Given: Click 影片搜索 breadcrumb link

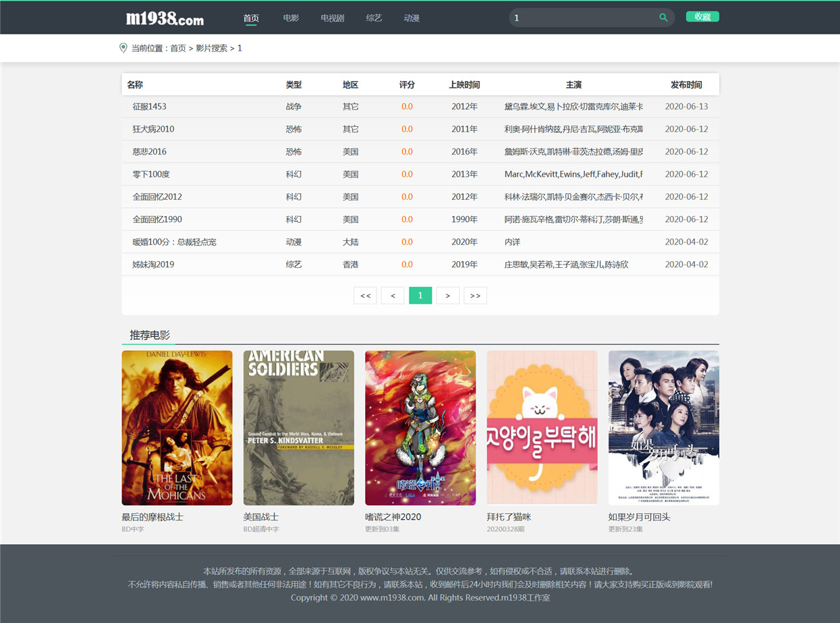Looking at the screenshot, I should click(212, 49).
